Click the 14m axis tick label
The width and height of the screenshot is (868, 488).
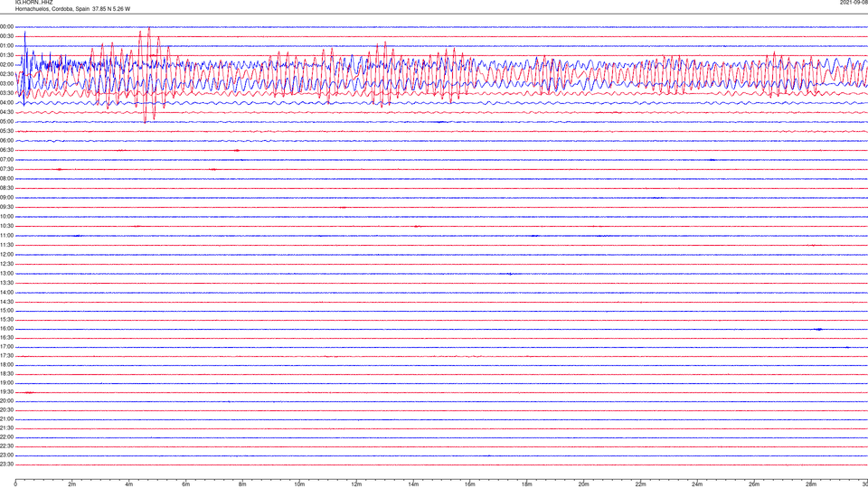[413, 484]
